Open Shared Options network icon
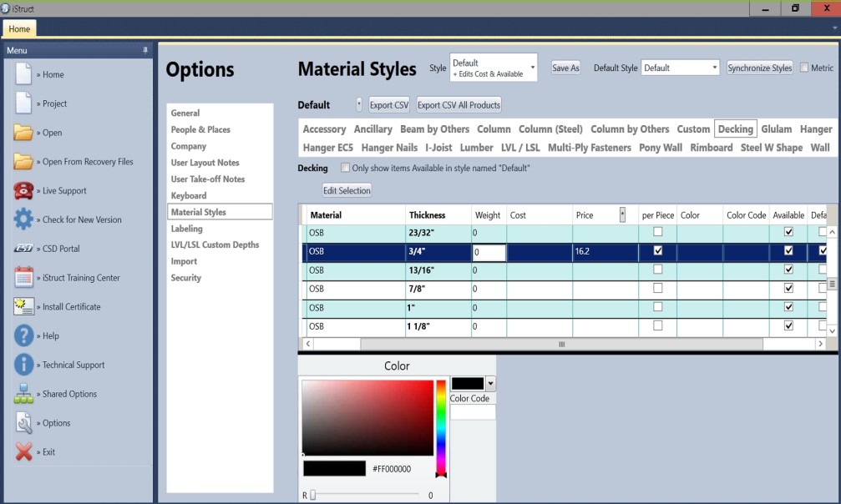This screenshot has width=841, height=504. [23, 394]
